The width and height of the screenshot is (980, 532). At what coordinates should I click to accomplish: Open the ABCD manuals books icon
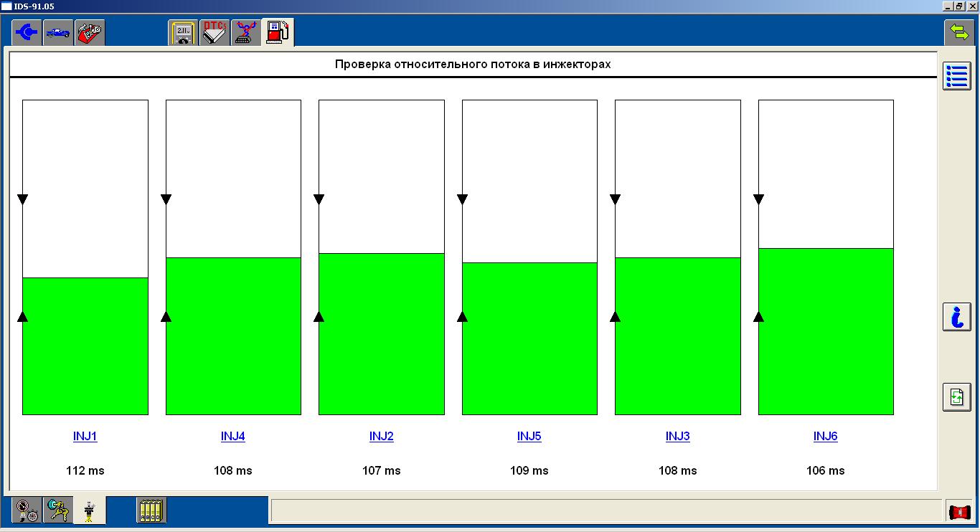tap(151, 510)
